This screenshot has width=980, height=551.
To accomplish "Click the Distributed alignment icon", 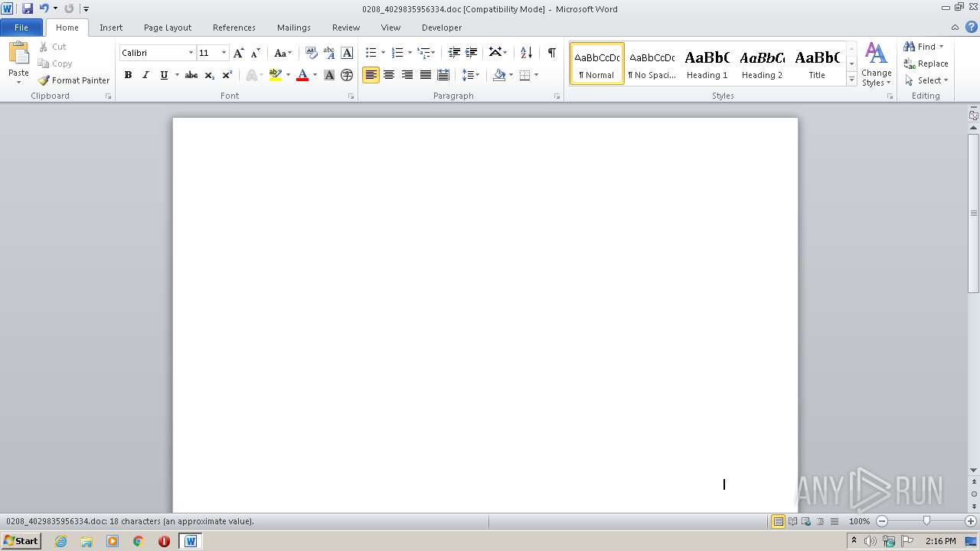I will [443, 75].
